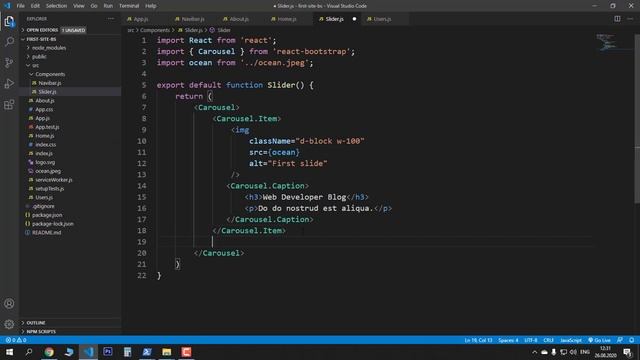The width and height of the screenshot is (640, 360).
Task: Collapse the src folder
Action: click(36, 65)
